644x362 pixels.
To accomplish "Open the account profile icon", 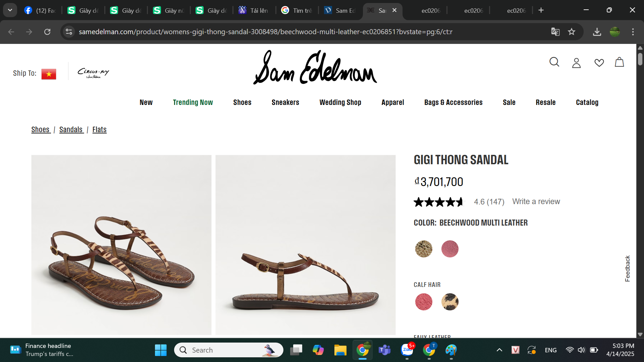I will (576, 63).
